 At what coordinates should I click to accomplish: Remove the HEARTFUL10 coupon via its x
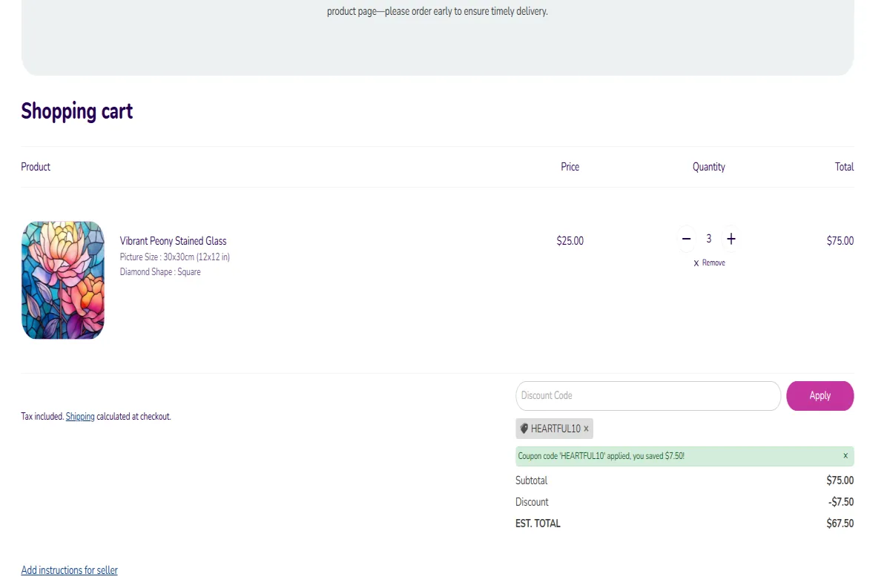586,429
